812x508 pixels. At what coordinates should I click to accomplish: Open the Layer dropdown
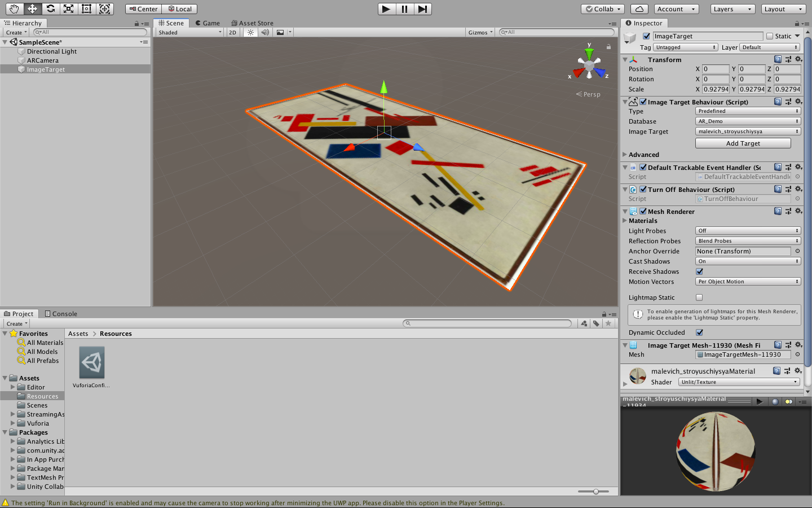(x=770, y=47)
